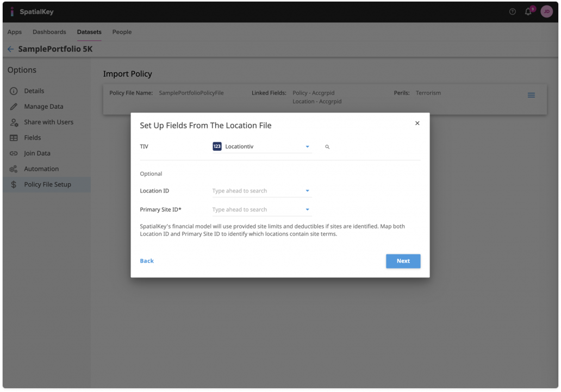Screen dimensions: 561x392
Task: Open the Automation settings option
Action: coord(41,169)
